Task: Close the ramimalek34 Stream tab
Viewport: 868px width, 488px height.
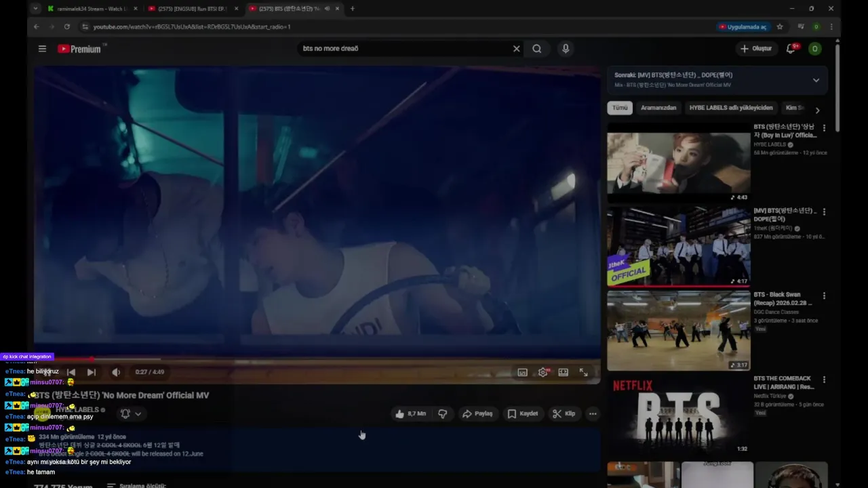Action: click(136, 9)
